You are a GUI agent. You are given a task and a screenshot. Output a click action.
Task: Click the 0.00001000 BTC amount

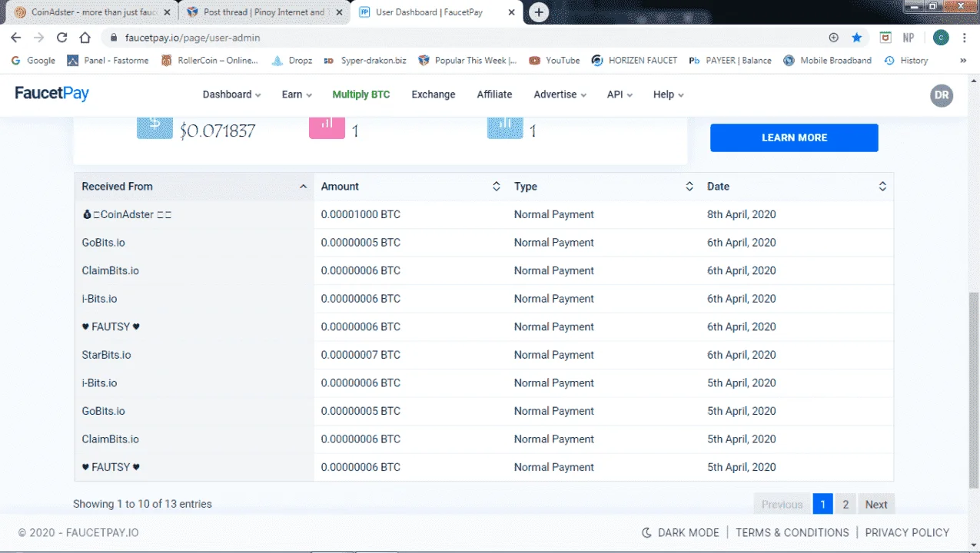pos(360,214)
